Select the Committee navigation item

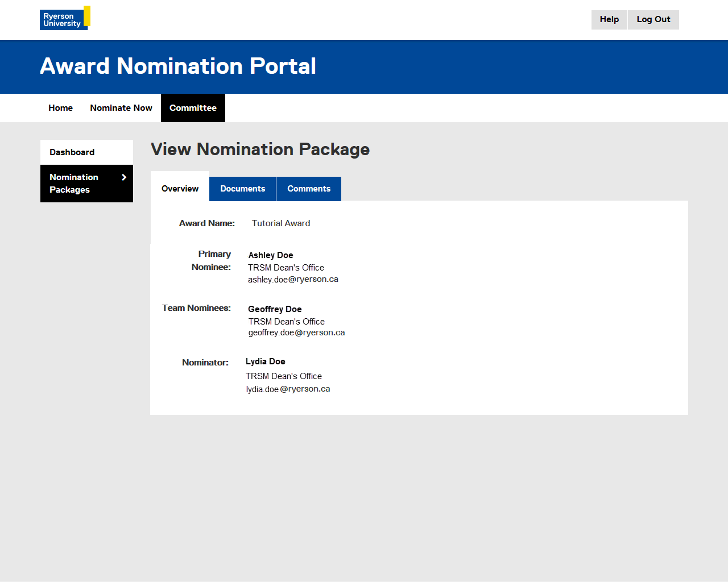pos(193,108)
